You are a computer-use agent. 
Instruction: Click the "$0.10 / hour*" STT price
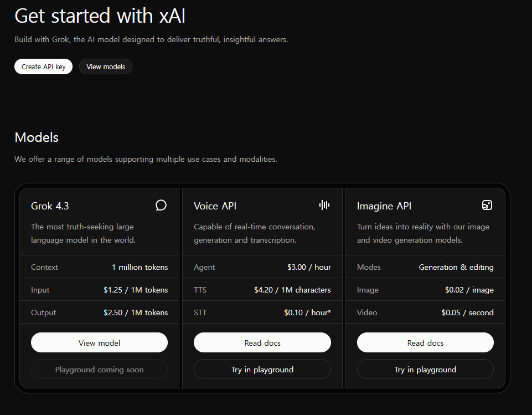click(x=307, y=312)
